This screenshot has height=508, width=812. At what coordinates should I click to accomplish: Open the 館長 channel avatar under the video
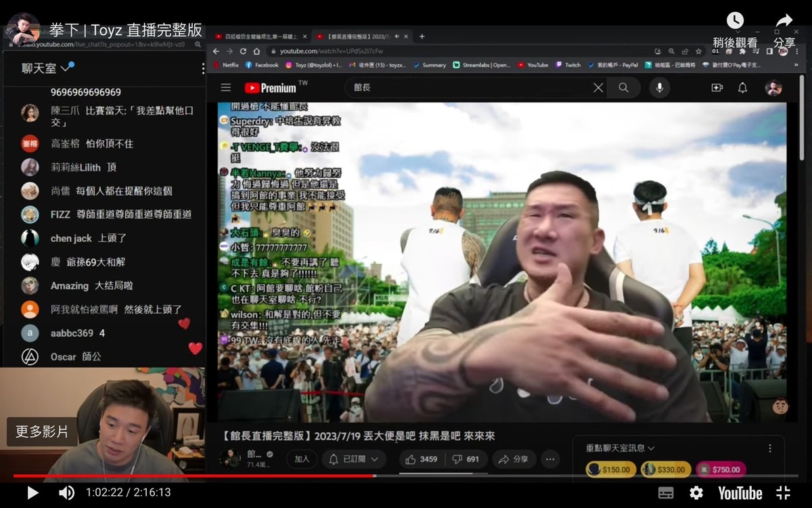[230, 459]
